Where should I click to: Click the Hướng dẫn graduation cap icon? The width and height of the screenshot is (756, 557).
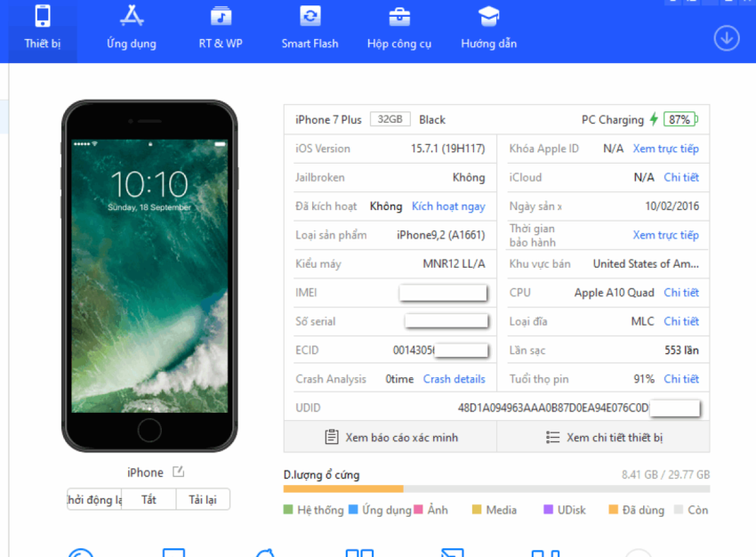click(488, 16)
